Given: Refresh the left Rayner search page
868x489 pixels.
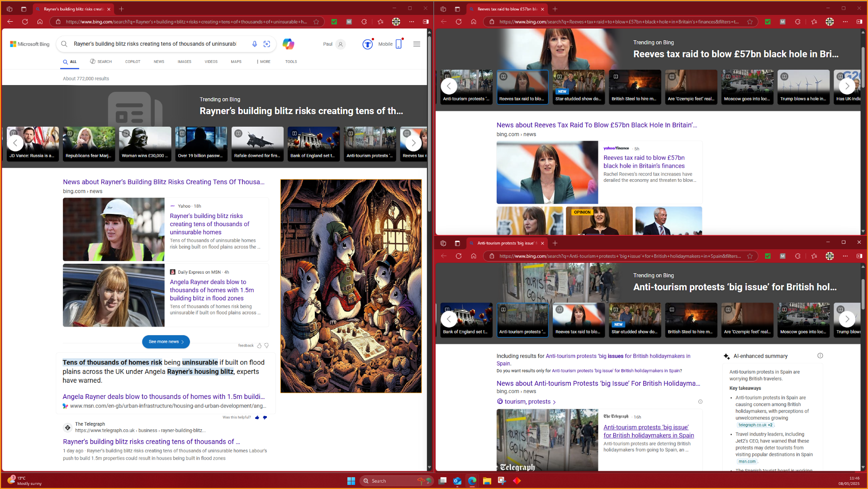Looking at the screenshot, I should tap(25, 22).
